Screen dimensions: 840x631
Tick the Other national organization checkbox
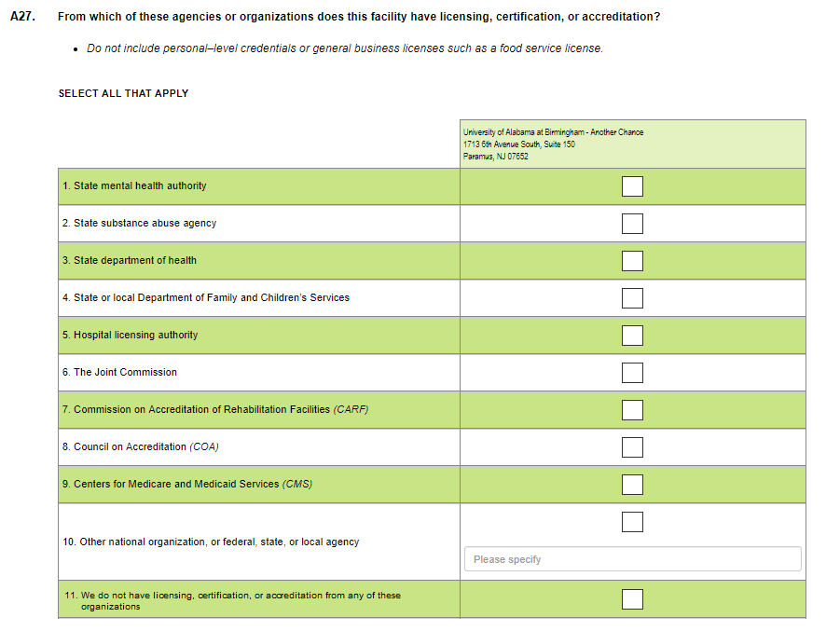pos(632,522)
